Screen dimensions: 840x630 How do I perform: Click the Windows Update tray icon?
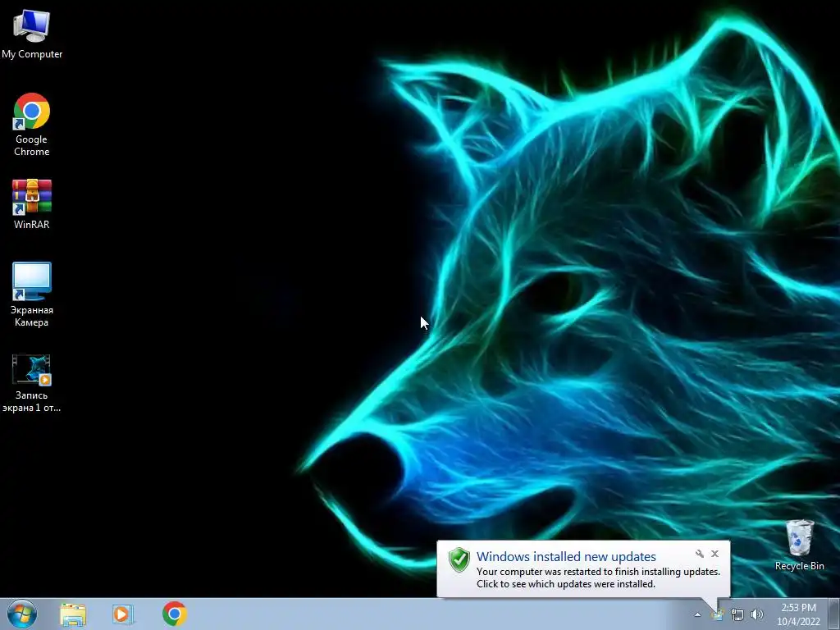click(717, 614)
